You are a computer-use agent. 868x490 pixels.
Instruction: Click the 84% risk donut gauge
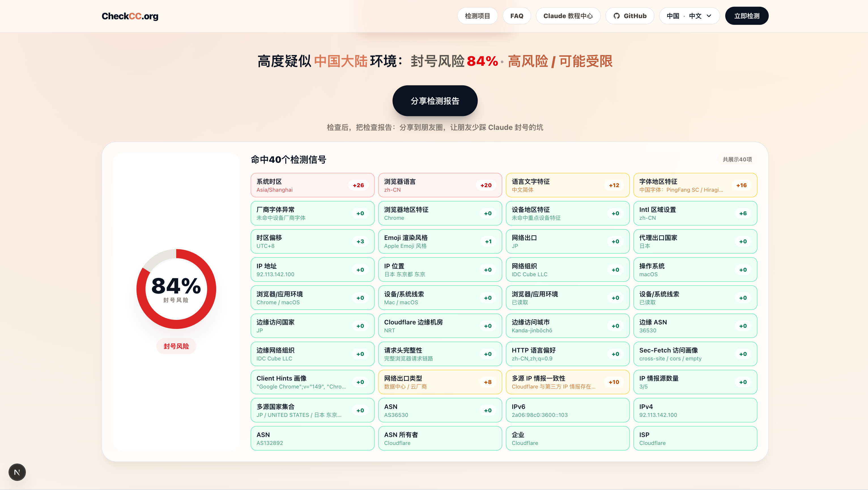pos(176,289)
